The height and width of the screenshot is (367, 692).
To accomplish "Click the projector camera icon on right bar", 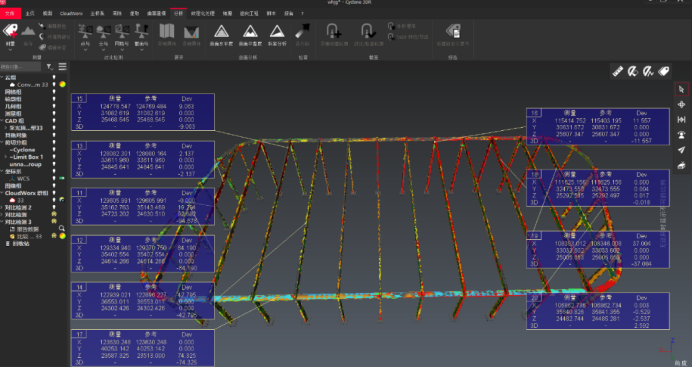I will click(x=681, y=165).
